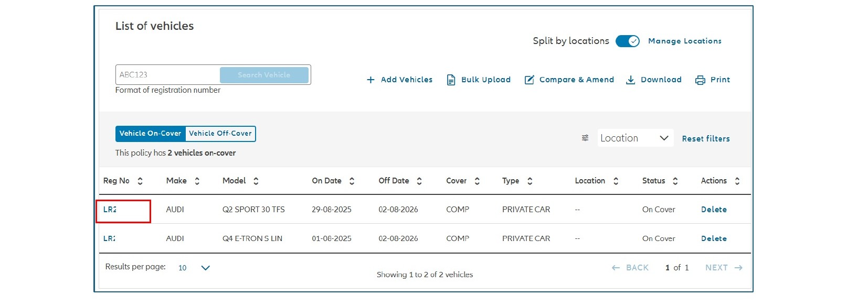The height and width of the screenshot is (306, 868).
Task: Select the Q4 E-TRON S LIN cell
Action: [x=252, y=238]
